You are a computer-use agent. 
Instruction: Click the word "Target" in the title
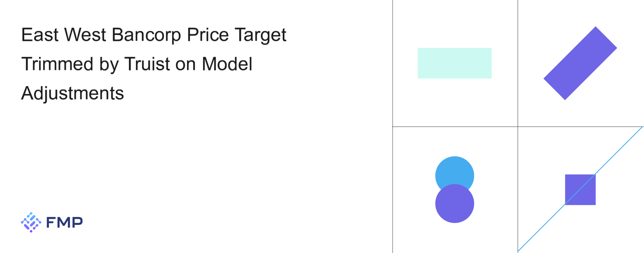(x=260, y=35)
